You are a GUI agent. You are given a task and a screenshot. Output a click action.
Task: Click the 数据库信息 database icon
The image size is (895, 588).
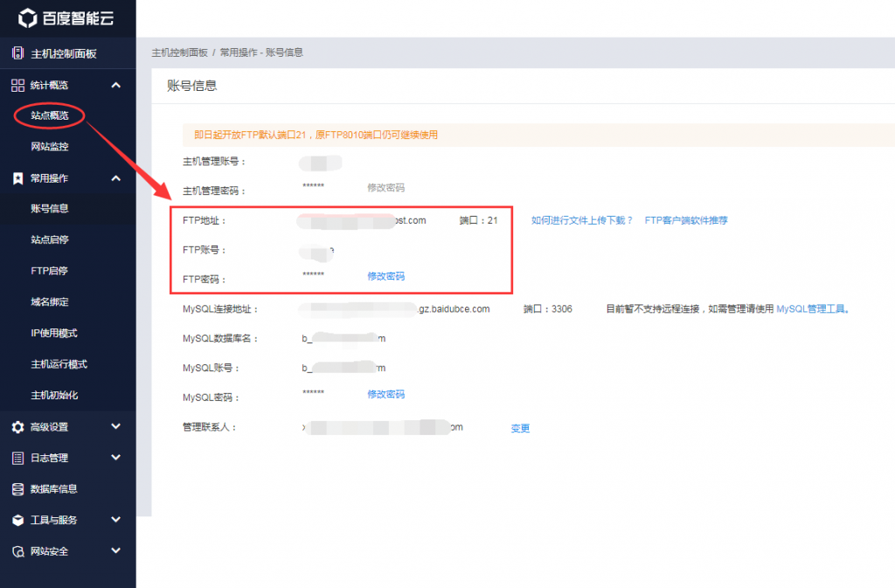17,489
